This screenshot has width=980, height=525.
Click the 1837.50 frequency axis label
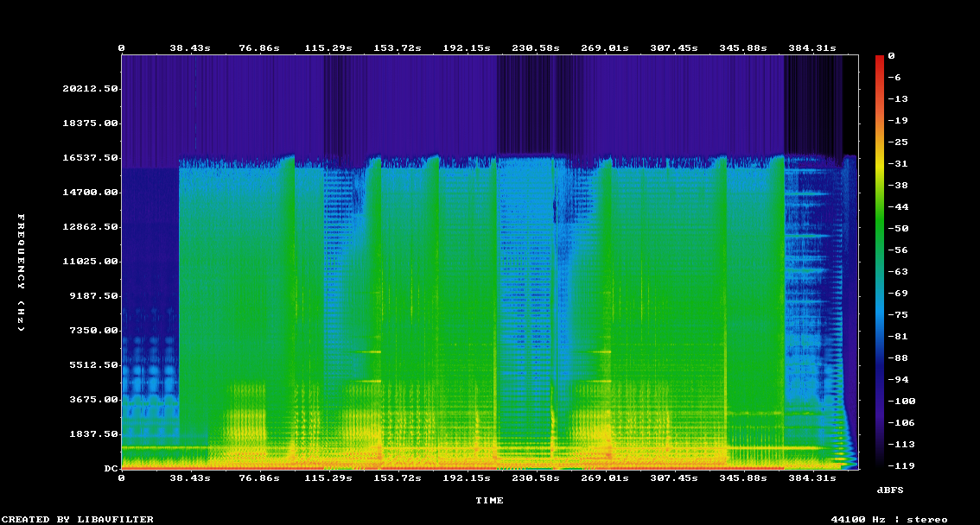[92, 433]
